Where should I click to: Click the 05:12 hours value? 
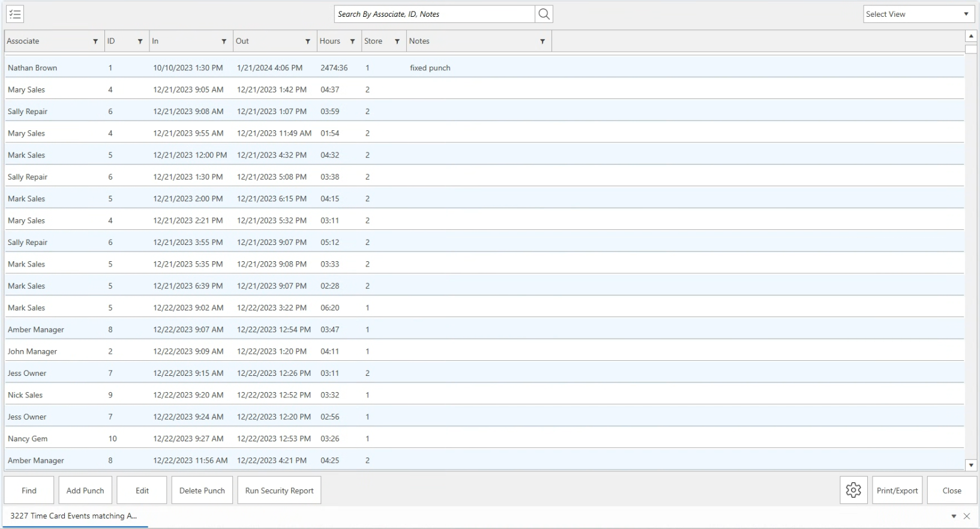pyautogui.click(x=330, y=243)
